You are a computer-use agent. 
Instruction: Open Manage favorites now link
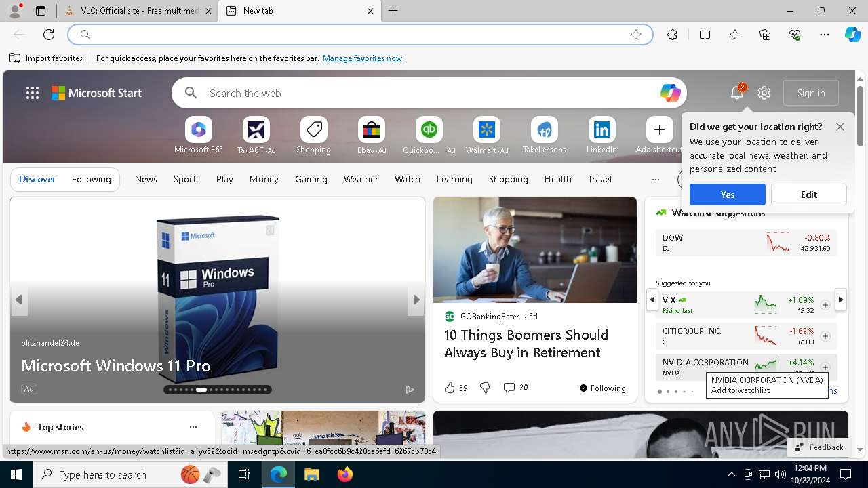point(362,58)
